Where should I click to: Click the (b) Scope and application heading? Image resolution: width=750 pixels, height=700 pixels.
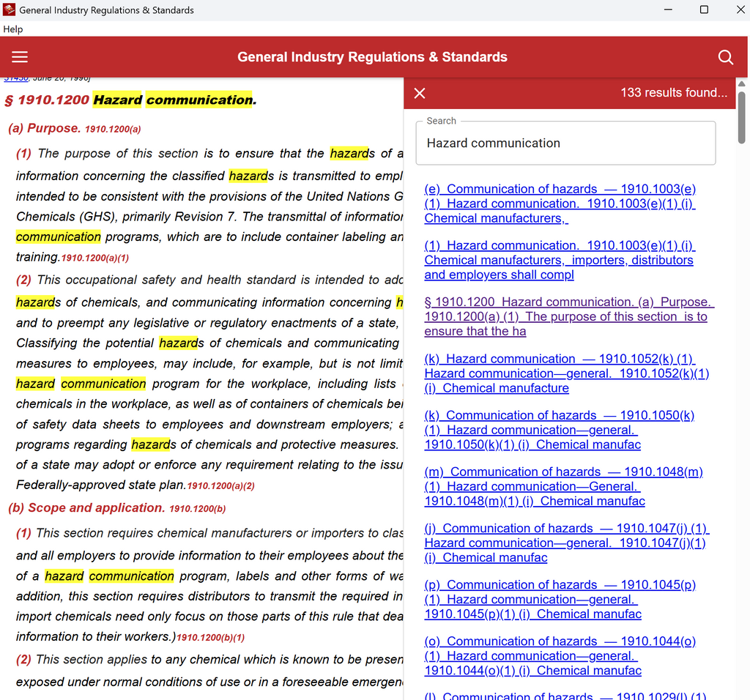tap(86, 507)
